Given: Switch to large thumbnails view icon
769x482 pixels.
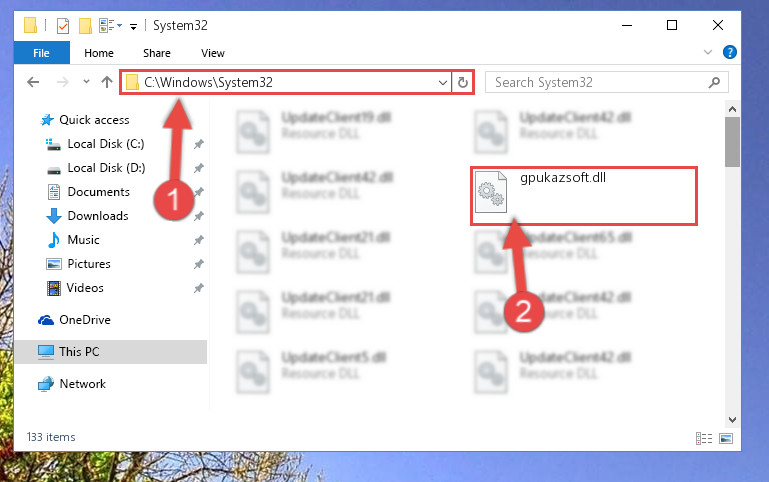Looking at the screenshot, I should [x=726, y=438].
